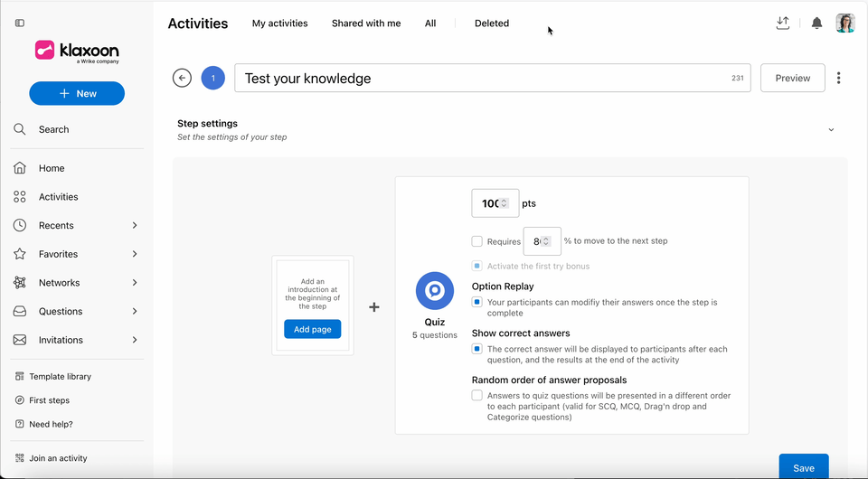This screenshot has height=479, width=868.
Task: Adjust the required percentage stepper arrows
Action: coord(546,241)
